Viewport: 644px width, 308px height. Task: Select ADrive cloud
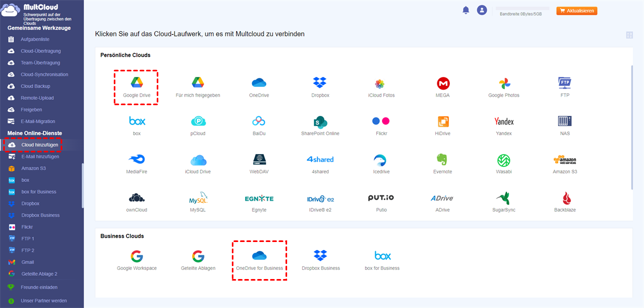coord(442,198)
